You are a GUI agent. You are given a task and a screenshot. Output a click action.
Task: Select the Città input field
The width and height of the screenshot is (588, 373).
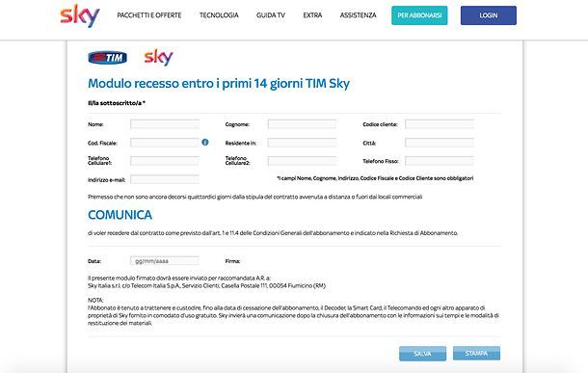[x=440, y=143]
